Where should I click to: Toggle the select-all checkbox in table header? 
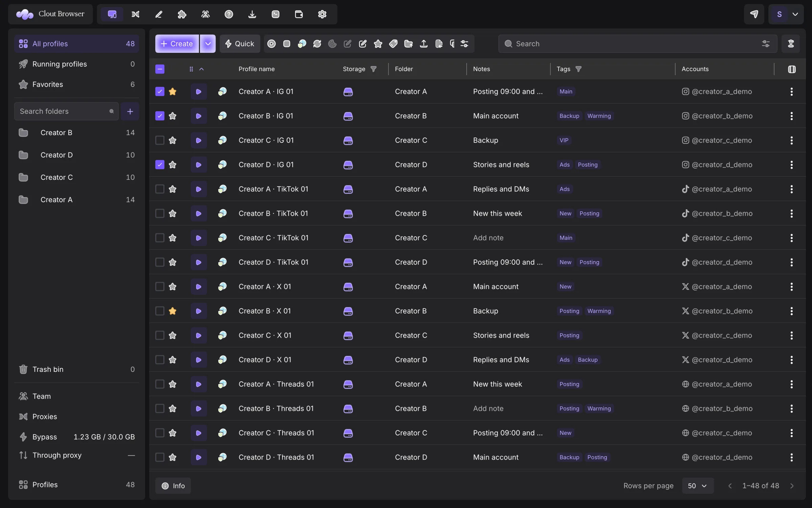[160, 69]
